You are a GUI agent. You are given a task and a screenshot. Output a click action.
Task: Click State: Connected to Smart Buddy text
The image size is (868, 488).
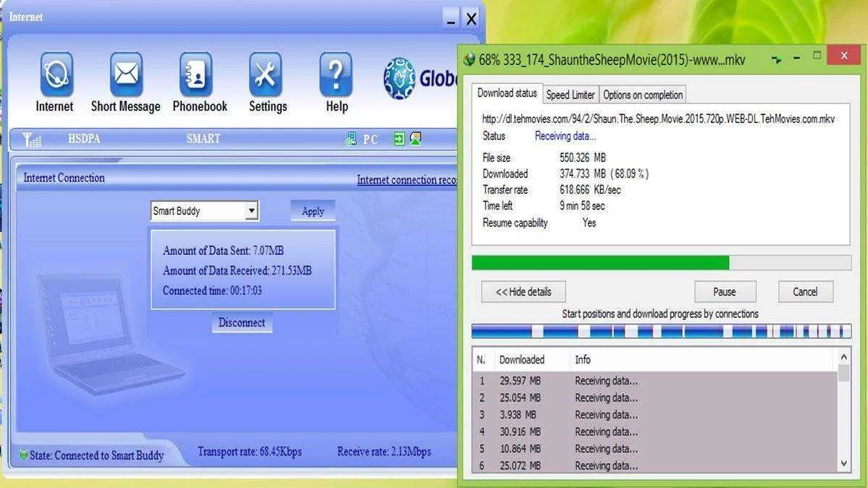click(97, 455)
